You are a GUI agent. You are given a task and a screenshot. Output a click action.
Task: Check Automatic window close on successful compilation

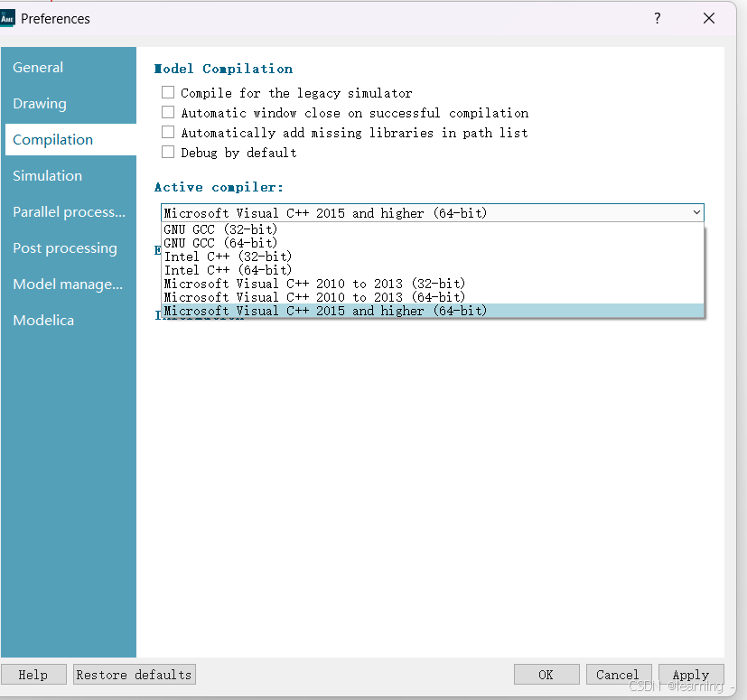(168, 112)
